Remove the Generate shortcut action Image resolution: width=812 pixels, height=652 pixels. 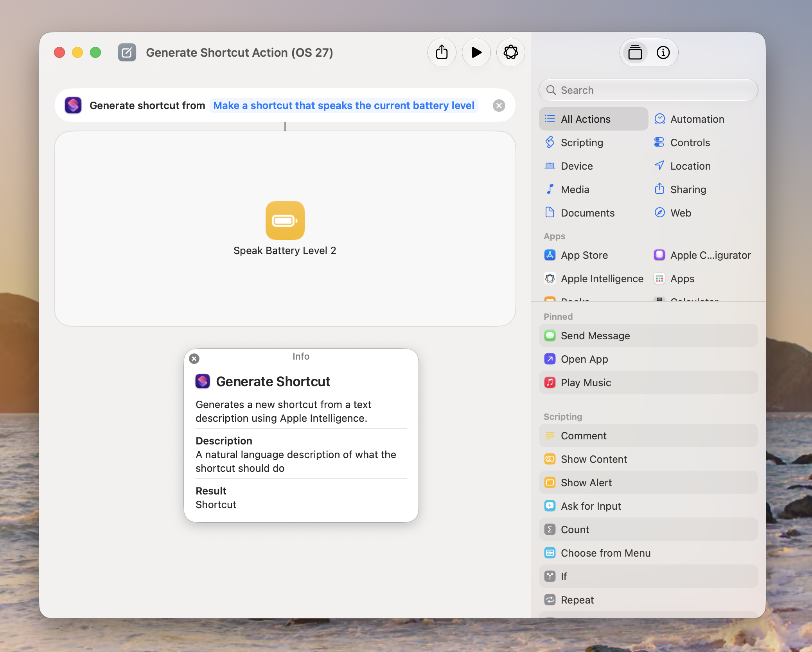499,106
